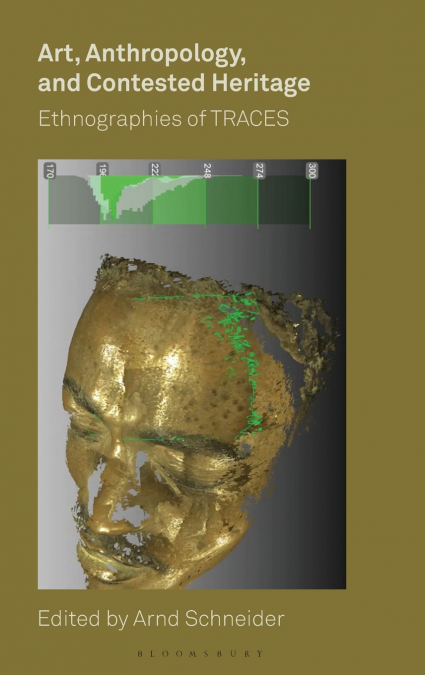The height and width of the screenshot is (675, 425).
Task: Click the 274 histogram scale label
Action: [x=260, y=170]
